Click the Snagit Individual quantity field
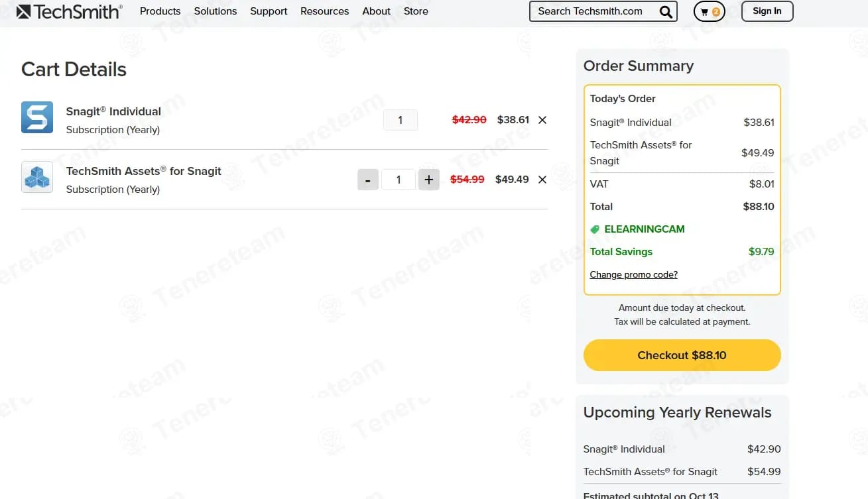Image resolution: width=868 pixels, height=499 pixels. (401, 120)
